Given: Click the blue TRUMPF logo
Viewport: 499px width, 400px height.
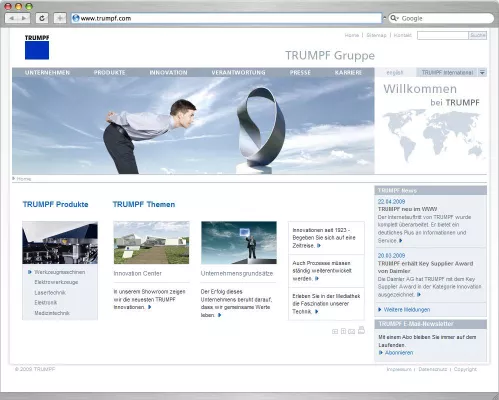Looking at the screenshot, I should coord(37,47).
